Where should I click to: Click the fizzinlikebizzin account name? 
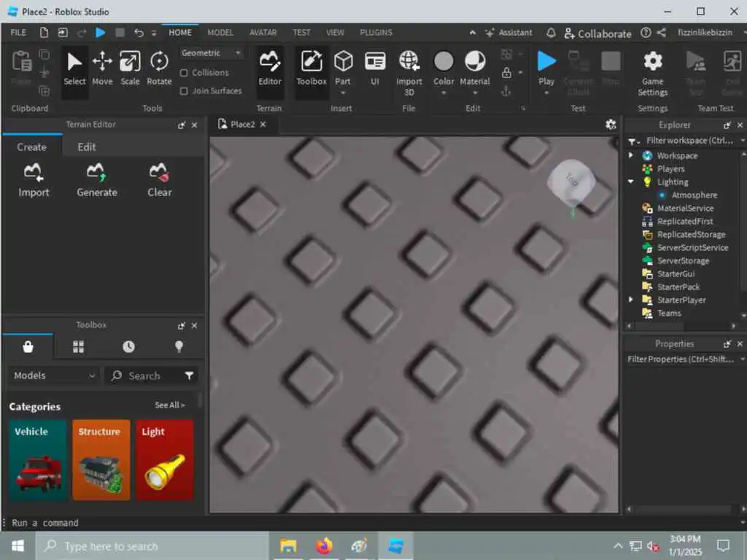click(x=705, y=33)
